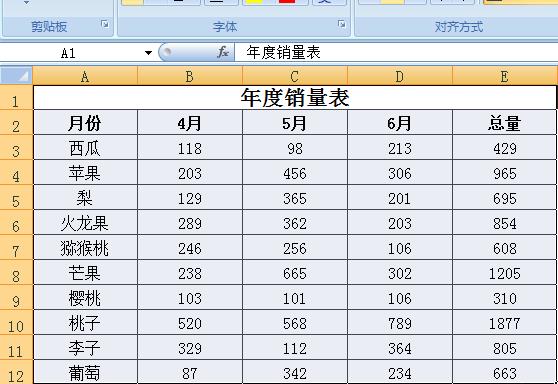Select 苹果 total value 965
The width and height of the screenshot is (558, 384).
(x=505, y=172)
